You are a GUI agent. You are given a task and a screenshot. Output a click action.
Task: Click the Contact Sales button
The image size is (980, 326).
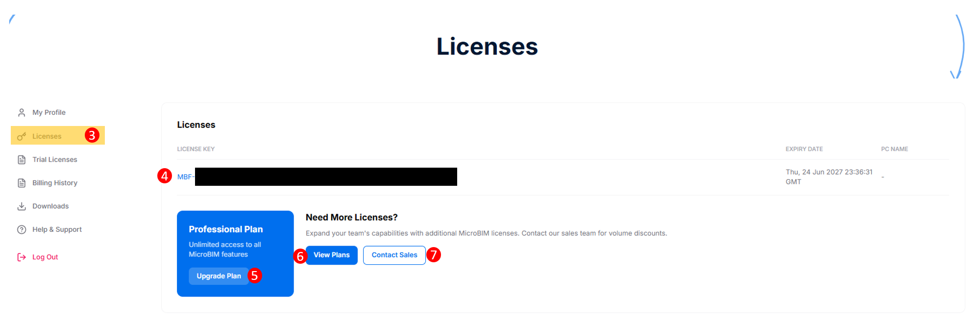point(394,255)
